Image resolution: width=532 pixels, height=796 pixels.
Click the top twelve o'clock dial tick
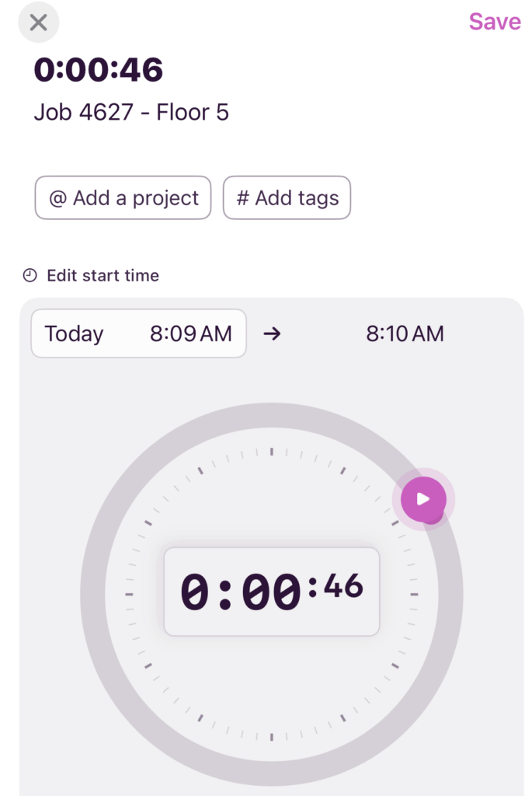click(x=272, y=451)
